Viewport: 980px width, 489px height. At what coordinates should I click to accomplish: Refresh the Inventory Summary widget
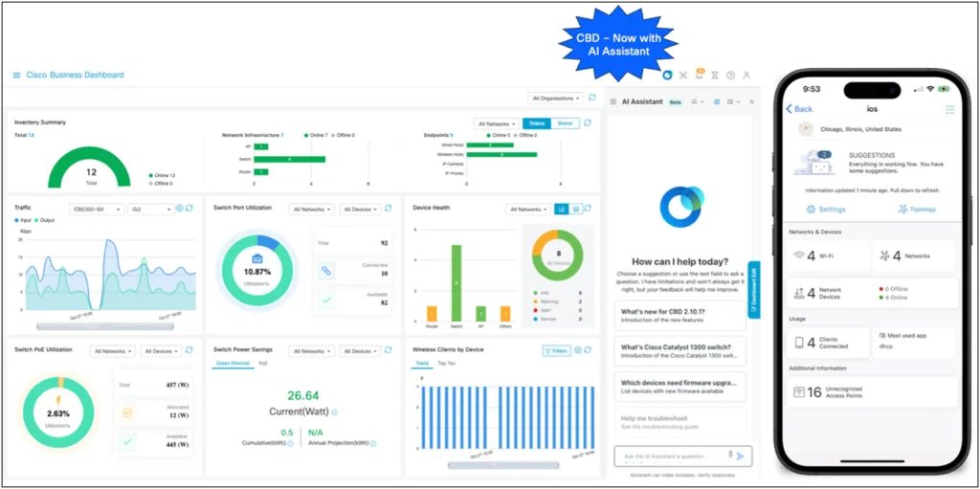click(588, 123)
